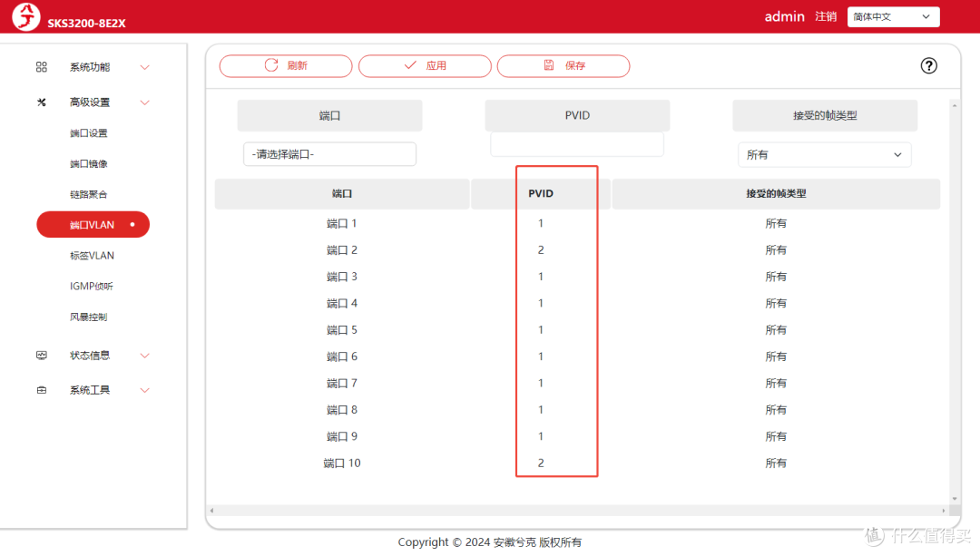The width and height of the screenshot is (980, 556).
Task: Open the 风暴控制 menu item
Action: pos(89,317)
